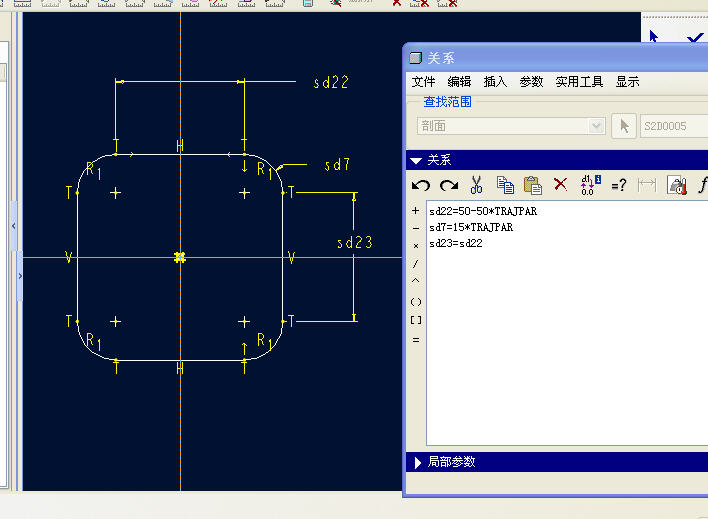Insert multiply operator from side palette
The height and width of the screenshot is (519, 708).
416,246
